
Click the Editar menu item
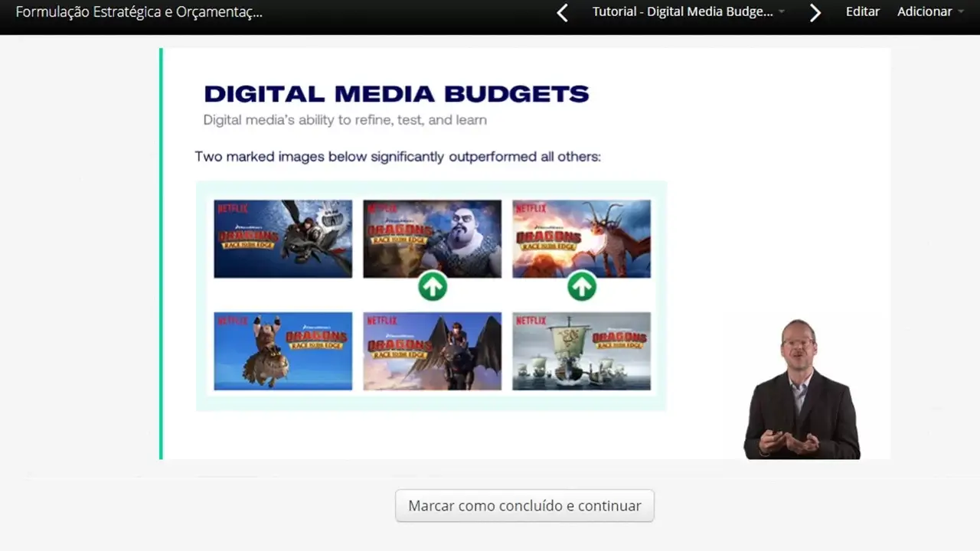863,11
